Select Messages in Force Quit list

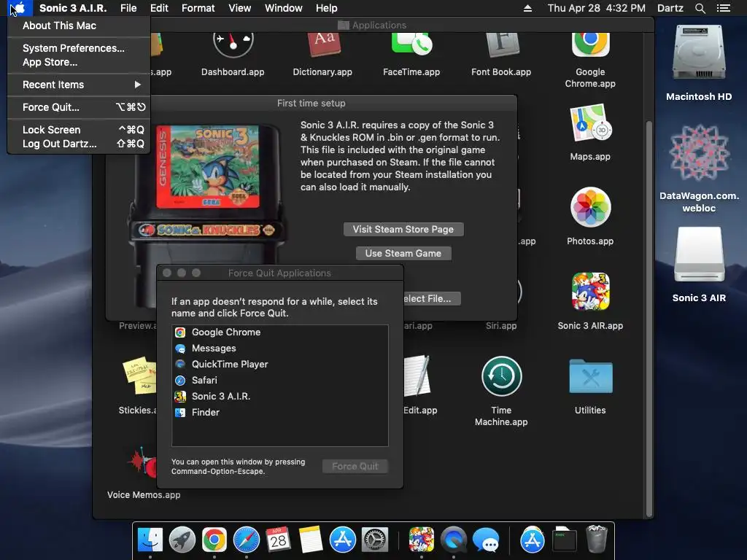pyautogui.click(x=279, y=348)
